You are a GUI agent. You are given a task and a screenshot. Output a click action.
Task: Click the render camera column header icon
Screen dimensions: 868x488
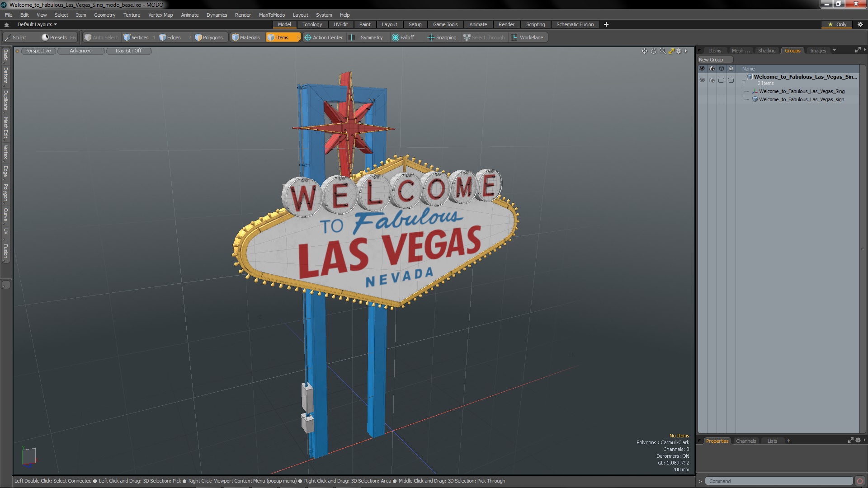[712, 69]
